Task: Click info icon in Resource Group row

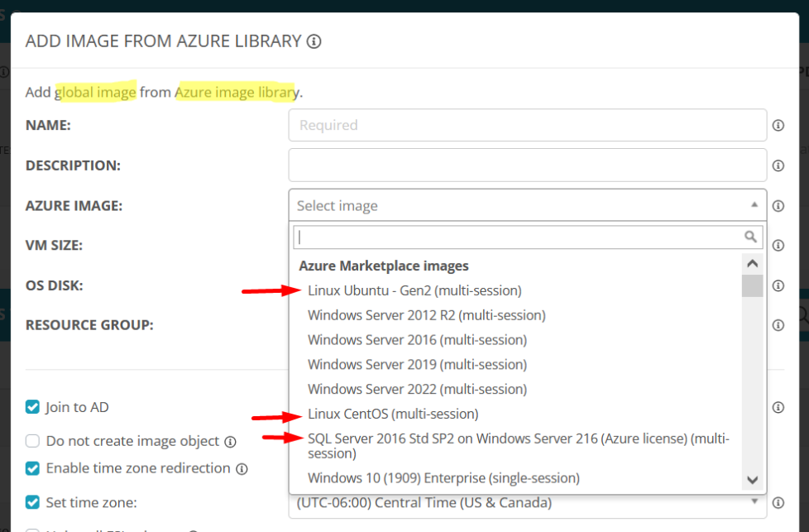Action: 778,325
